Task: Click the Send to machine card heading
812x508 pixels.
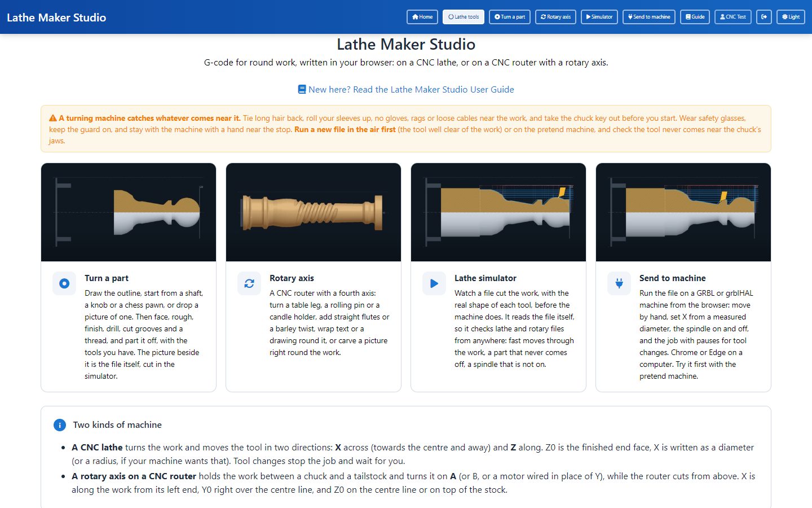Action: (x=673, y=278)
